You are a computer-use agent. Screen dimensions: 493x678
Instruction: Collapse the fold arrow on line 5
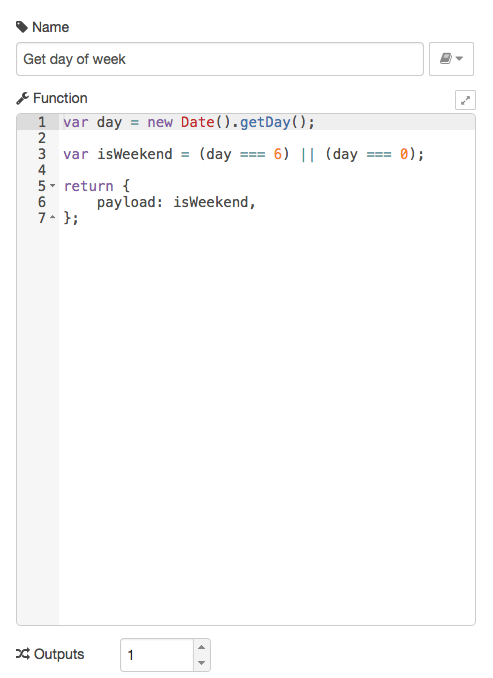pos(53,186)
